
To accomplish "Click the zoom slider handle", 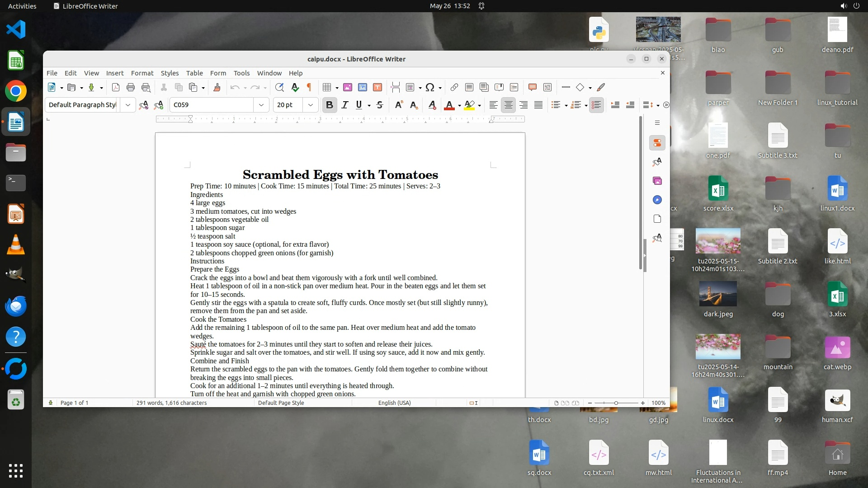I will point(616,403).
